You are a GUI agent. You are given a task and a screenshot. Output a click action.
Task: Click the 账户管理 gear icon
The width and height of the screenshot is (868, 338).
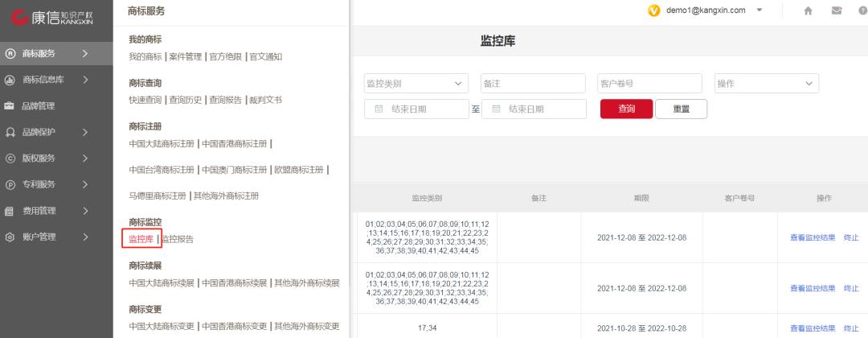[x=10, y=237]
